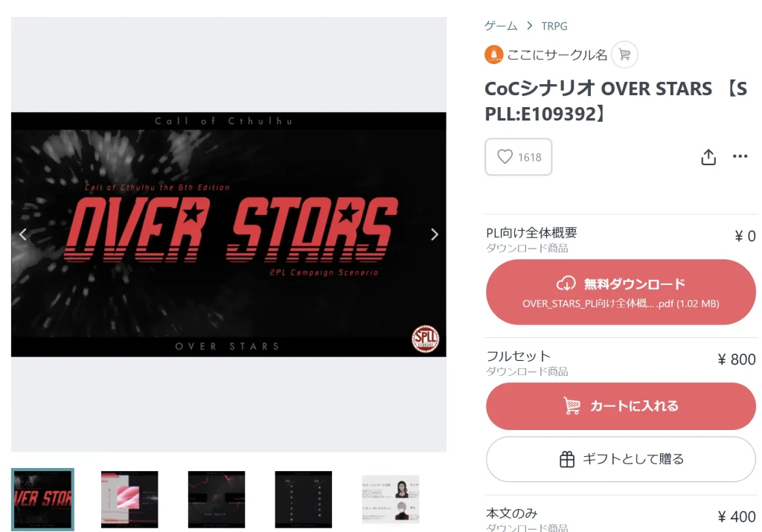Click the circle's orange avatar icon
Screen dimensions: 762x532
tap(494, 54)
